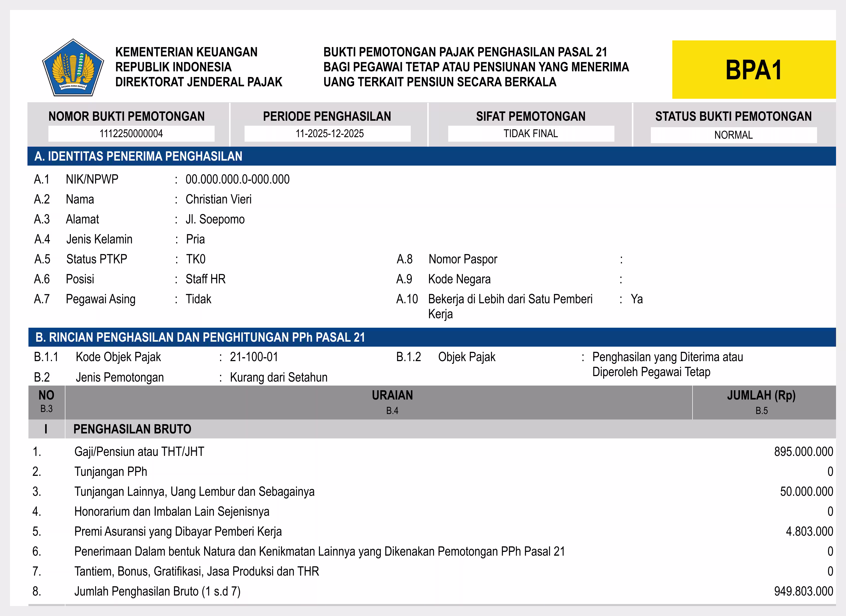Click NPWP value '00.000.000.0-000.000'

click(238, 179)
